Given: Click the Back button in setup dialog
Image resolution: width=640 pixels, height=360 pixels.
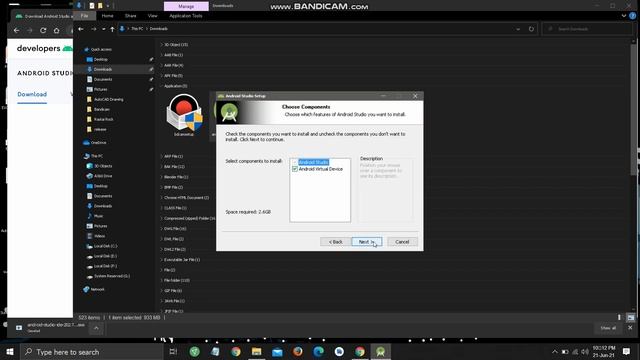Looking at the screenshot, I should point(336,242).
